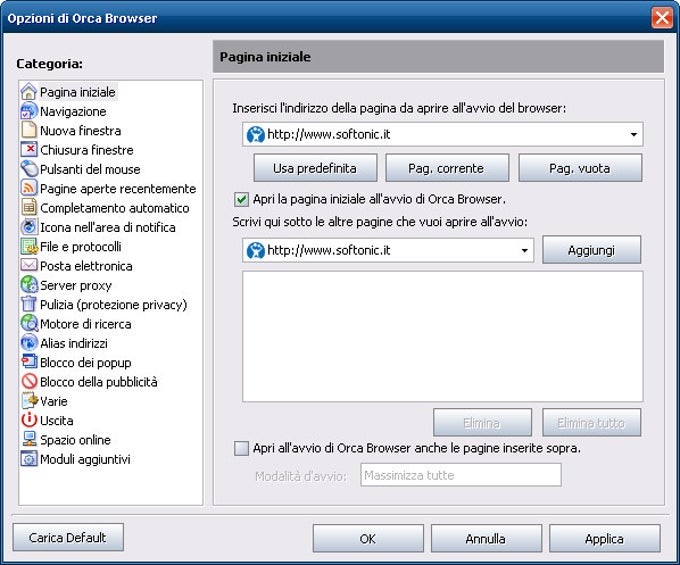The width and height of the screenshot is (680, 565).
Task: Select Nuova finestra in category list
Action: pos(80,131)
